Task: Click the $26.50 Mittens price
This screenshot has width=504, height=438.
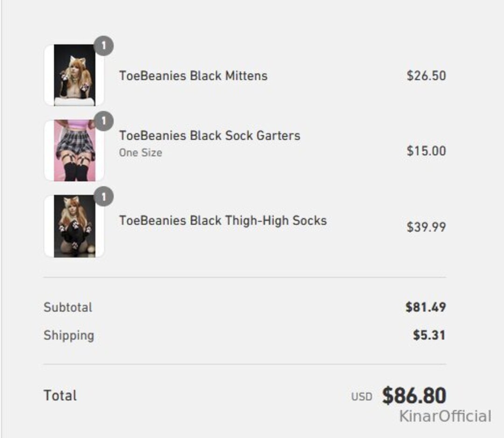Action: (426, 76)
